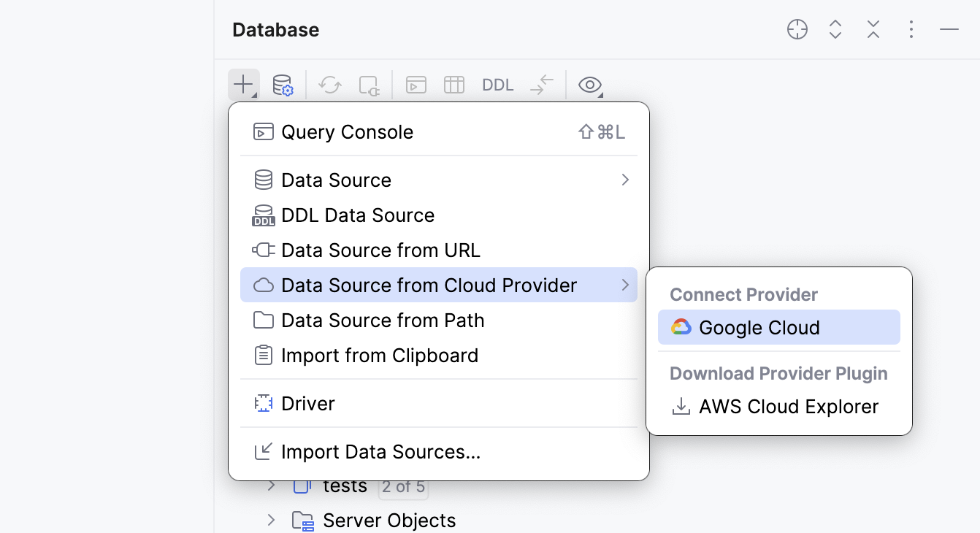The image size is (980, 533).
Task: Open the view options eye menu
Action: pos(589,84)
